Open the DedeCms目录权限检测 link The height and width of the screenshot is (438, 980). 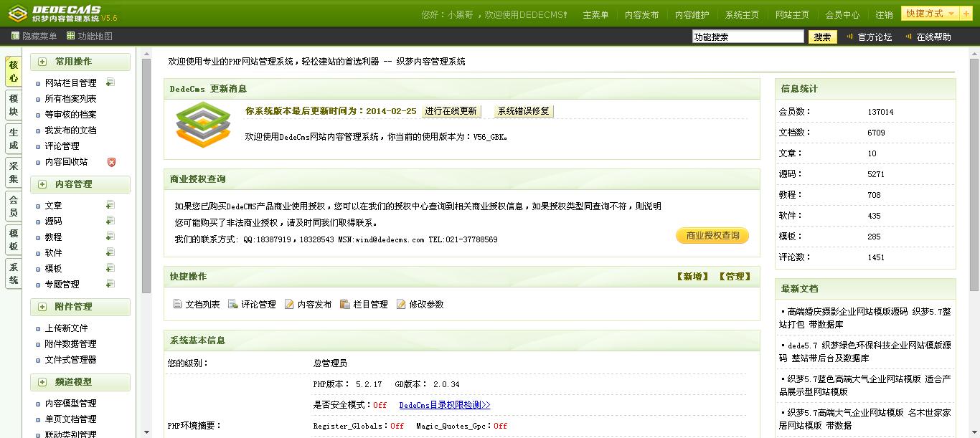(445, 405)
